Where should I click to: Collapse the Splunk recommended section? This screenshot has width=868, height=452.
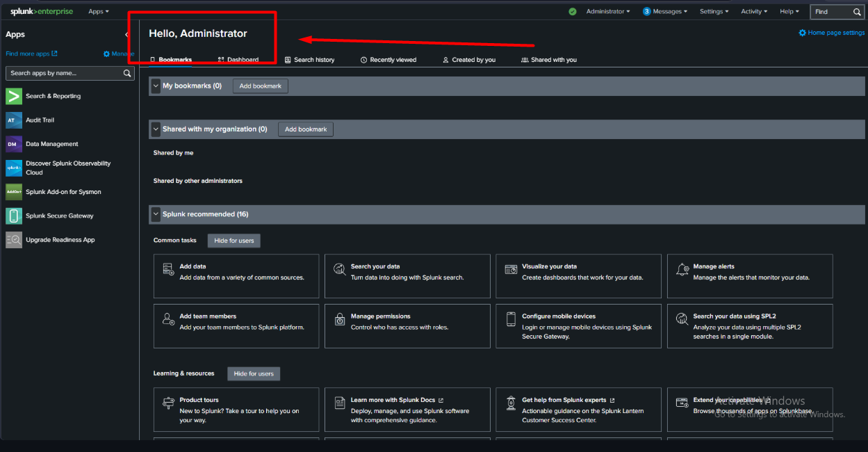156,214
